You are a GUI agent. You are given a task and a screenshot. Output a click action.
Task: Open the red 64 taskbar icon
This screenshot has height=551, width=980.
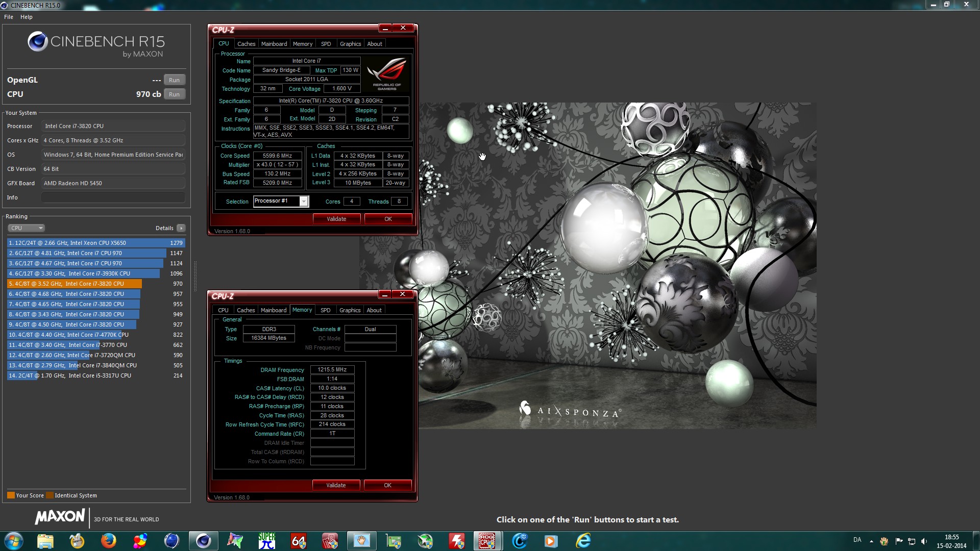pos(298,541)
